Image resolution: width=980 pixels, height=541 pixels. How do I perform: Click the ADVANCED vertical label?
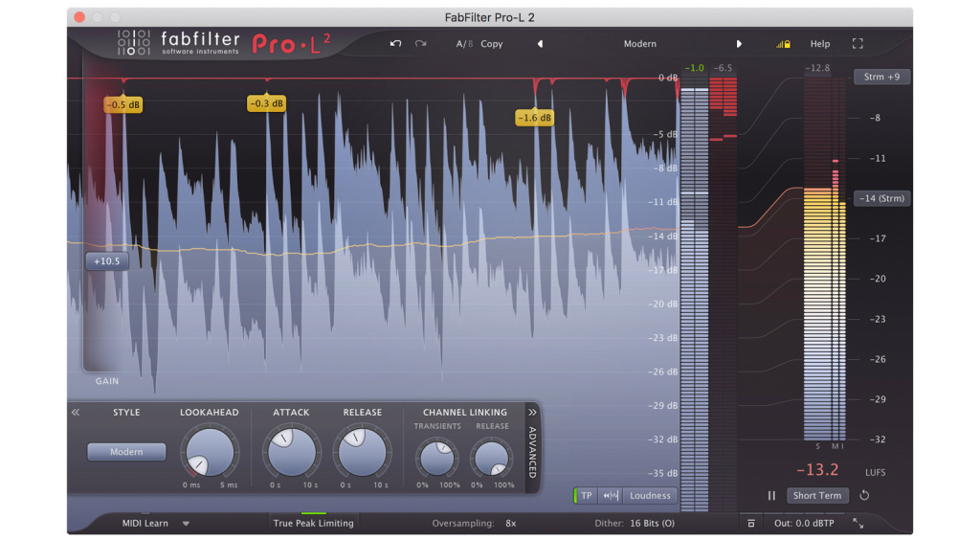[532, 452]
